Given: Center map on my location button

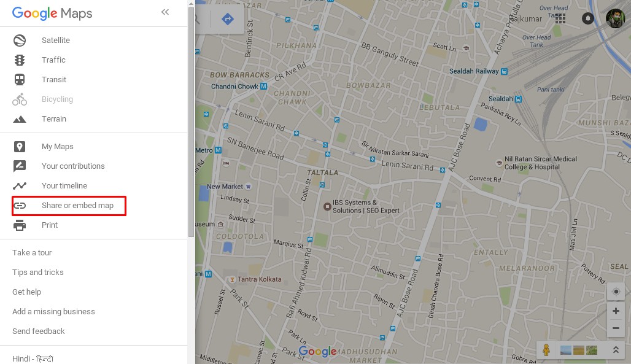Looking at the screenshot, I should click(x=616, y=292).
